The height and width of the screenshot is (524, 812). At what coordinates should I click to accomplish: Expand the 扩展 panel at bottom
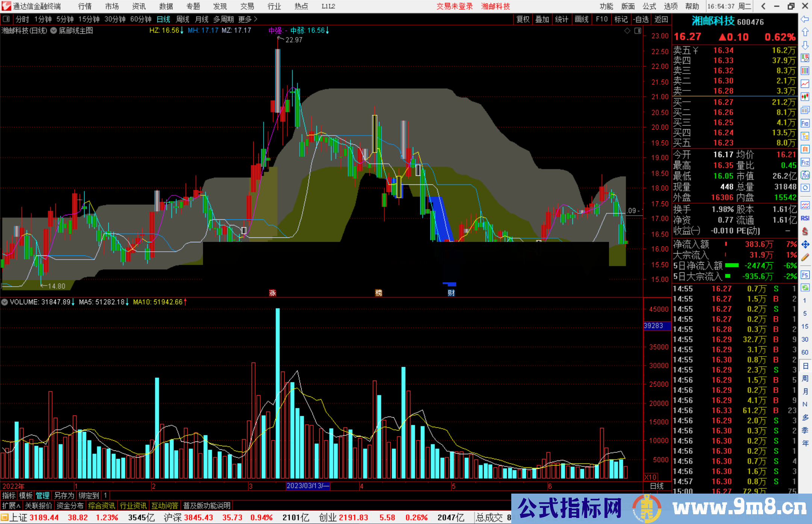coord(11,506)
